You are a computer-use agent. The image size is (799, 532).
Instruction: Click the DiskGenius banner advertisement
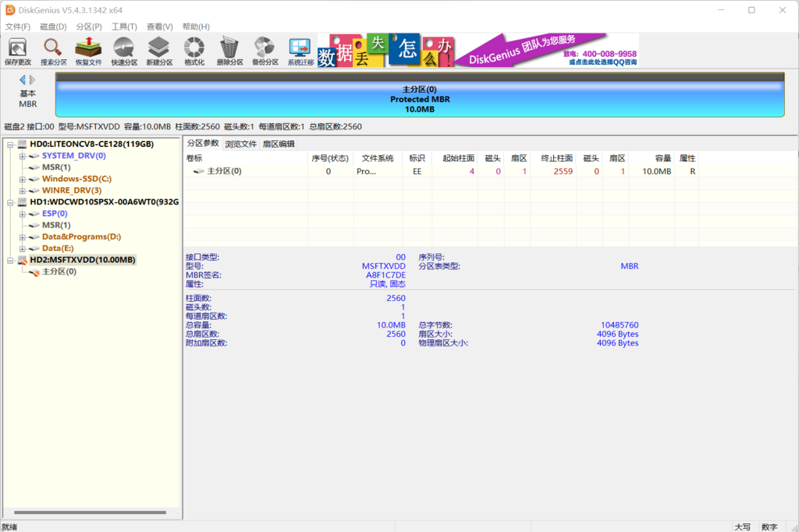(478, 51)
